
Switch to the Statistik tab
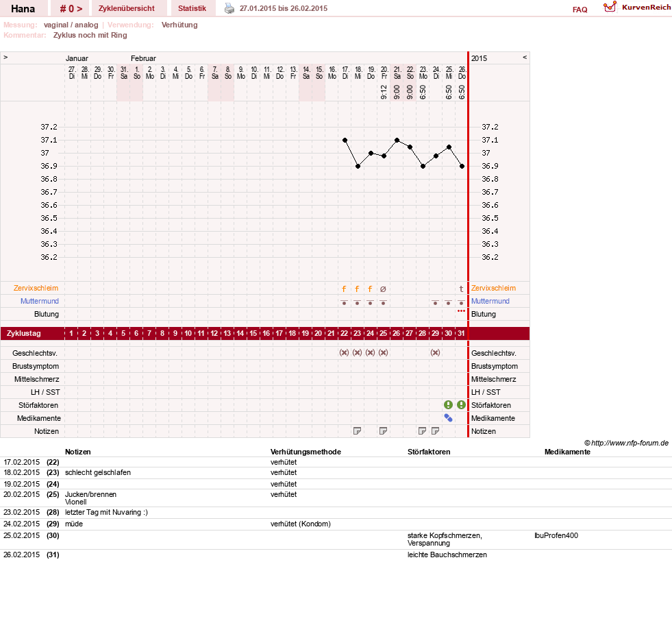click(192, 9)
